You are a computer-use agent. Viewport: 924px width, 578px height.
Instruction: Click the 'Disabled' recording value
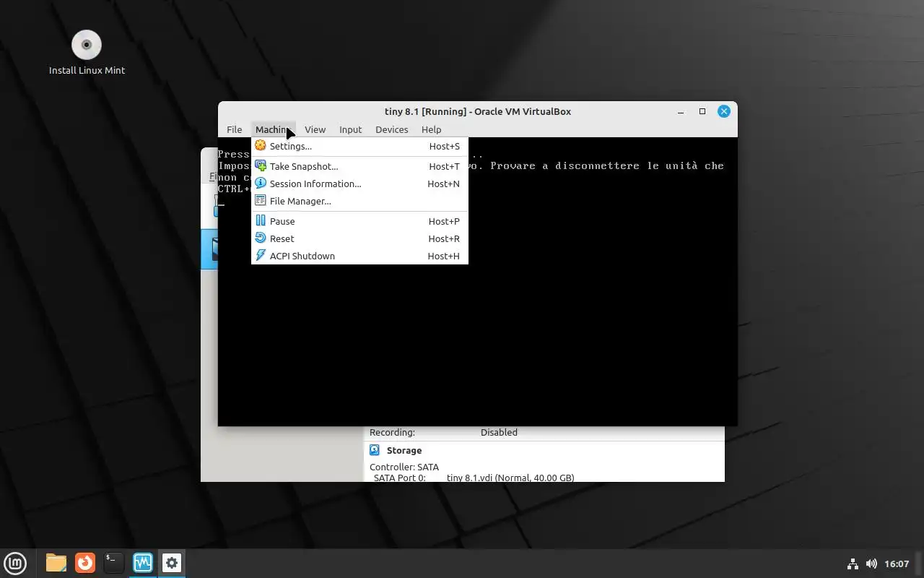(499, 432)
